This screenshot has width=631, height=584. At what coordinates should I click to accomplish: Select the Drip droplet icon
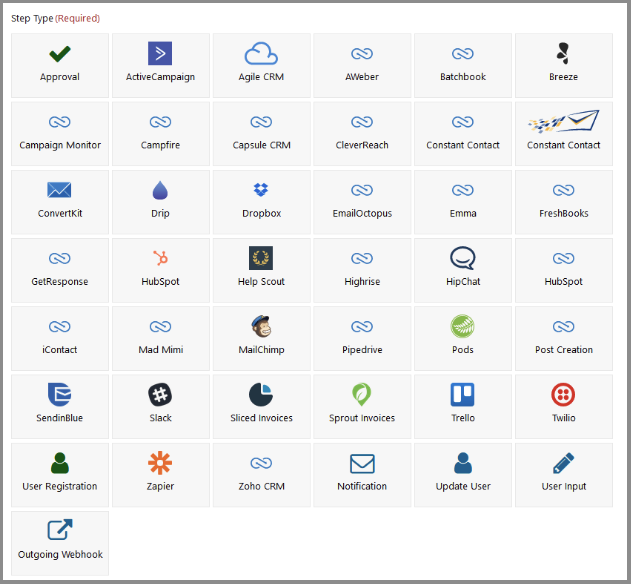coord(160,190)
